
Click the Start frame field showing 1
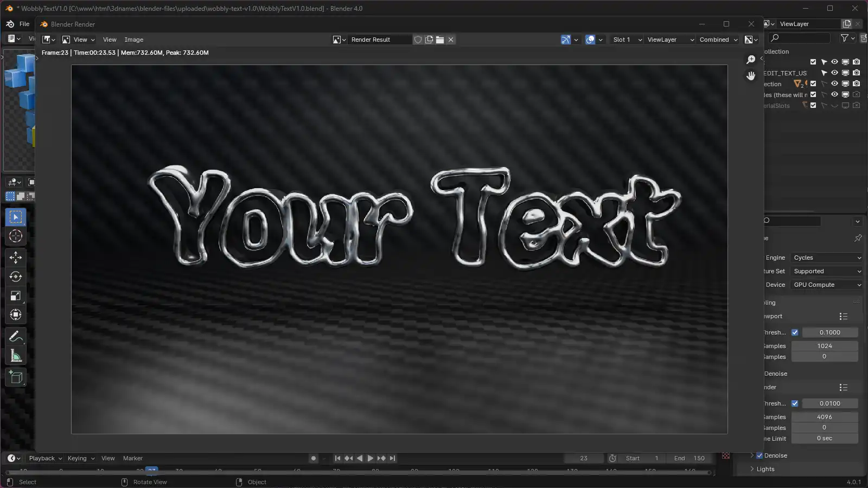tap(643, 458)
